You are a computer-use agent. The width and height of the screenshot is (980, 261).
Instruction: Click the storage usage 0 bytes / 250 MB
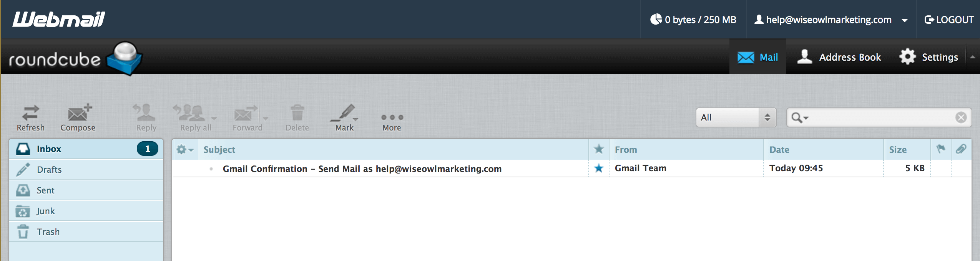pyautogui.click(x=693, y=20)
